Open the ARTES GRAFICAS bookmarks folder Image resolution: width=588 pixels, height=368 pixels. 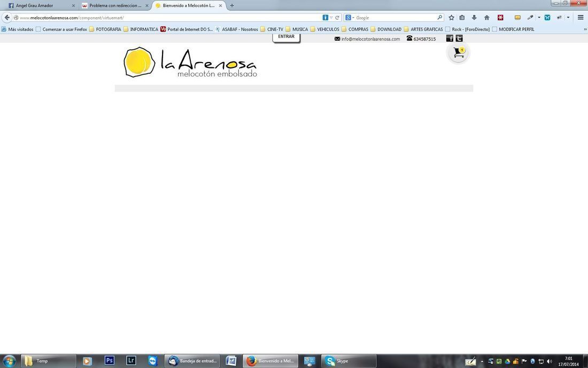(423, 29)
